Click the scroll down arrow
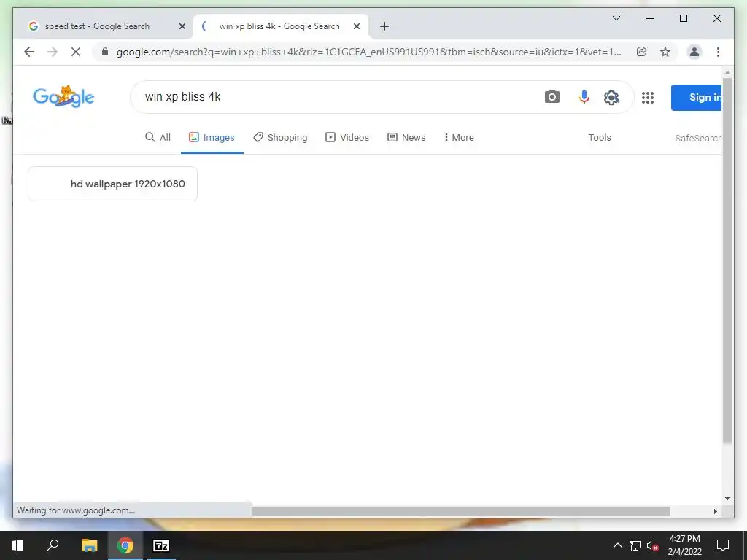Image resolution: width=747 pixels, height=560 pixels. click(727, 499)
